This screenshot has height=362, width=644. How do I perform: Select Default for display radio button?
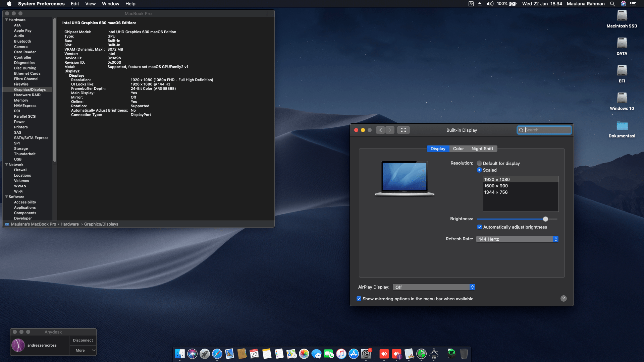pos(479,163)
